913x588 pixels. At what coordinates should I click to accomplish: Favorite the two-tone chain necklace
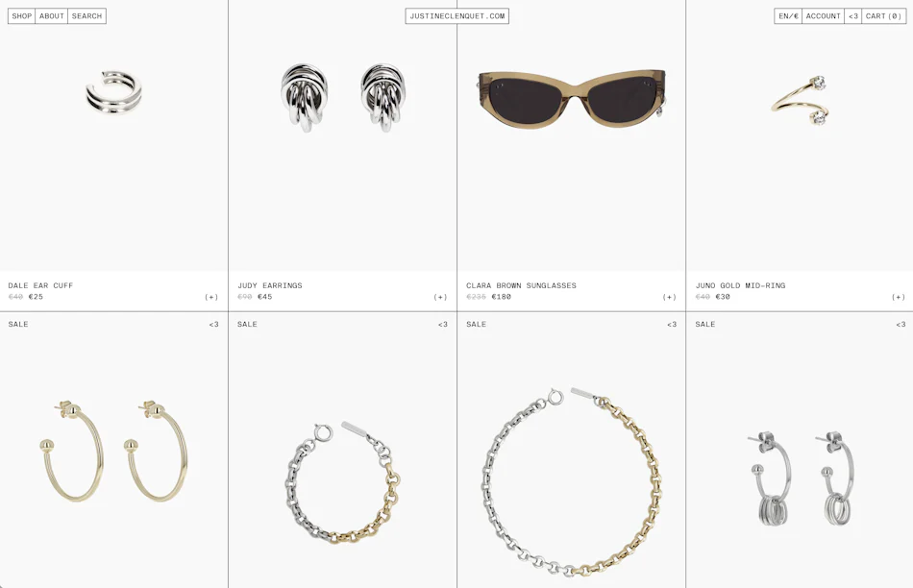672,325
